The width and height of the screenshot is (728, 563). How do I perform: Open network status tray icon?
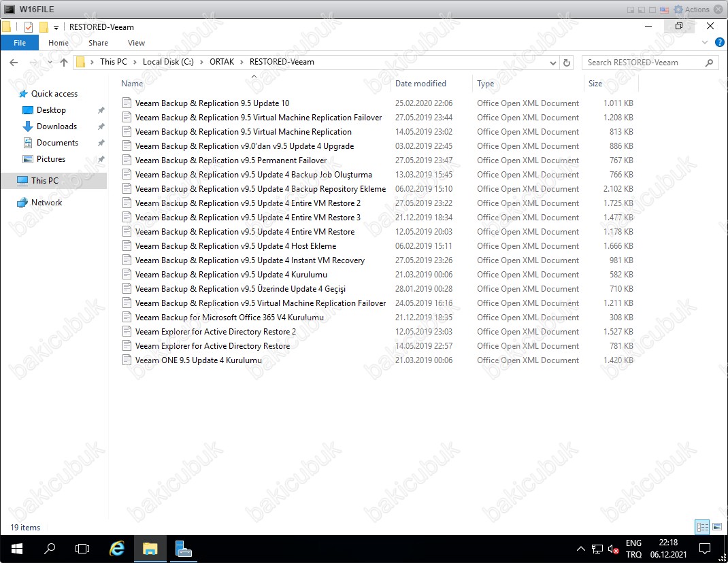[597, 549]
